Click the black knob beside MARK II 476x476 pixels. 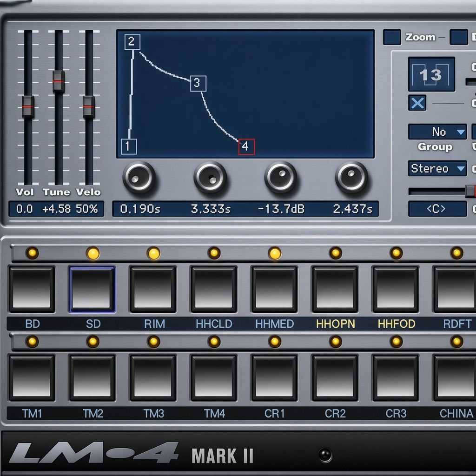325,455
